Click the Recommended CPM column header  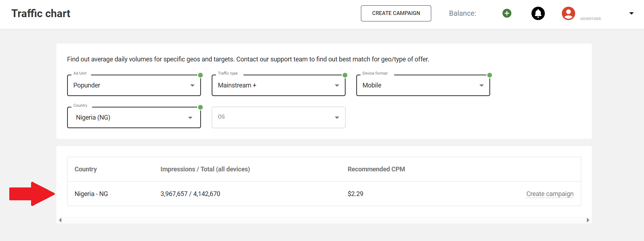pyautogui.click(x=376, y=169)
